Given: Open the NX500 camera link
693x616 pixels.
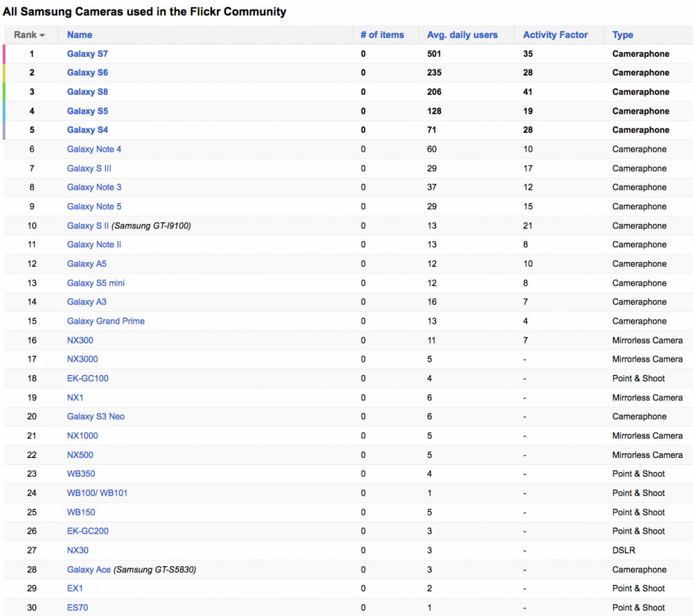Looking at the screenshot, I should click(80, 455).
